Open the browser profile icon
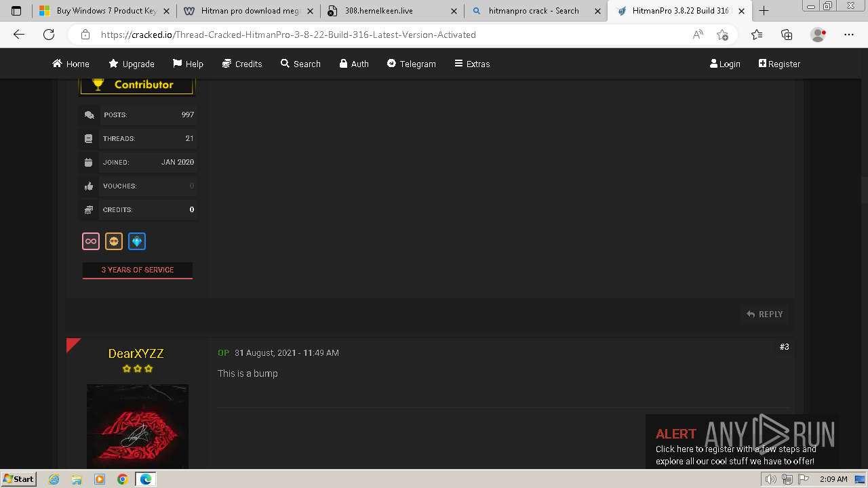 [818, 35]
